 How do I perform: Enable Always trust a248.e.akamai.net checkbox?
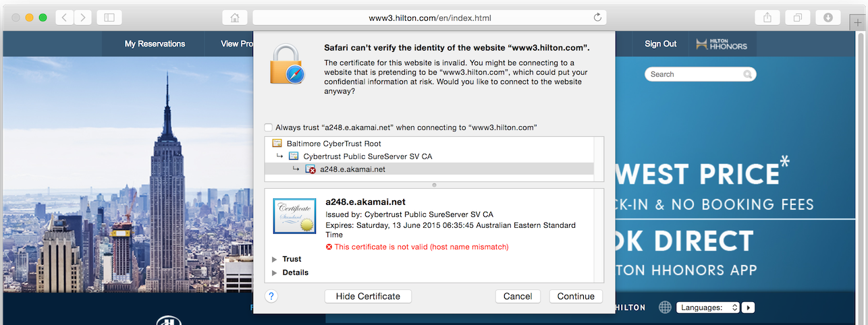coord(269,127)
